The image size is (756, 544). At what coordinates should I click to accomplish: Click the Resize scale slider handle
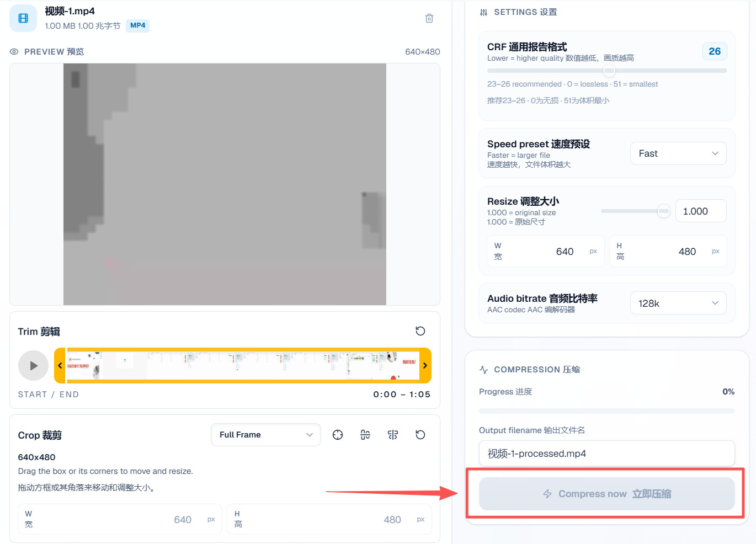tap(664, 211)
